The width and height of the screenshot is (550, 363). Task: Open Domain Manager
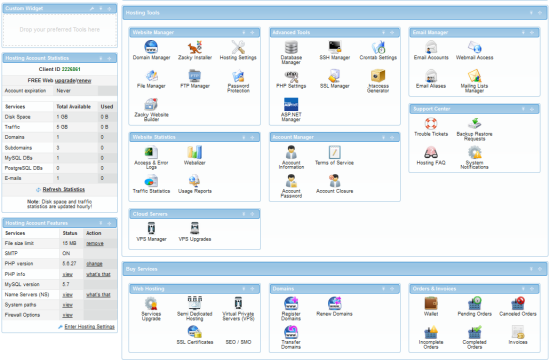point(151,50)
